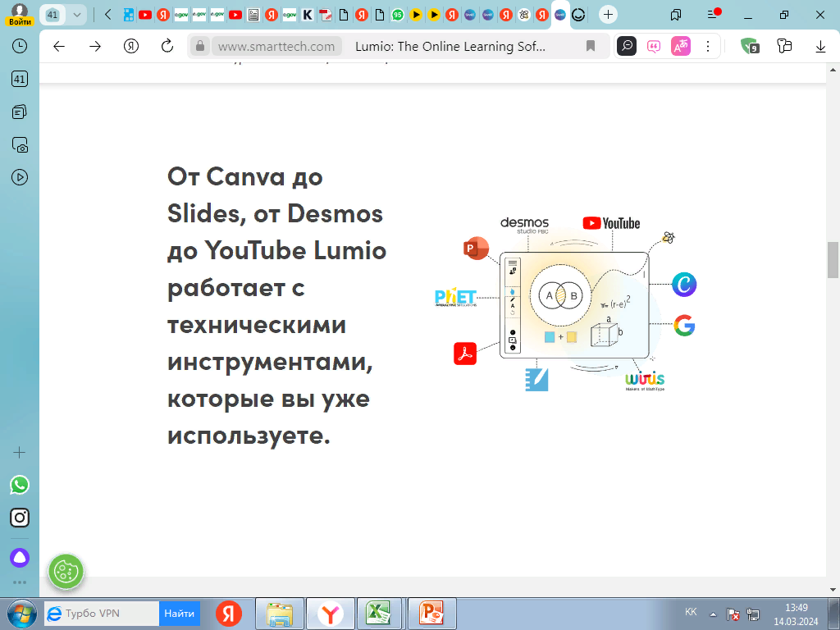840x630 pixels.
Task: Show earlier tabs with the left arrow
Action: [107, 15]
